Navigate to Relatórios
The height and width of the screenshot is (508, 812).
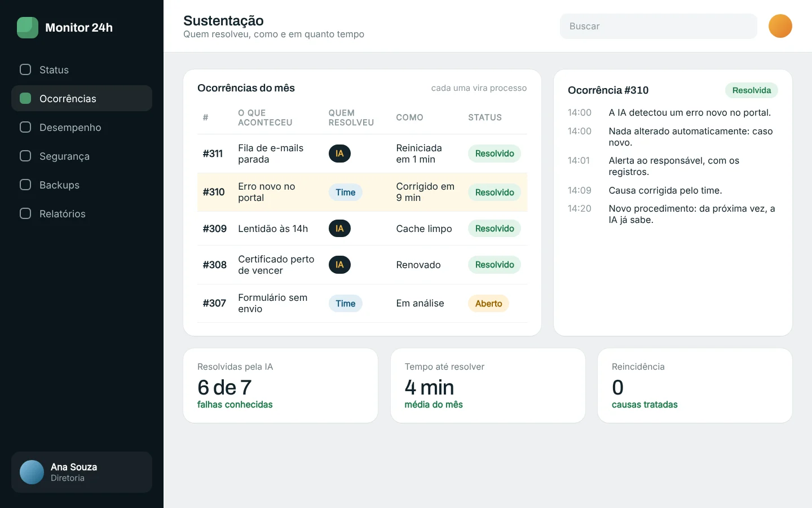(x=82, y=214)
